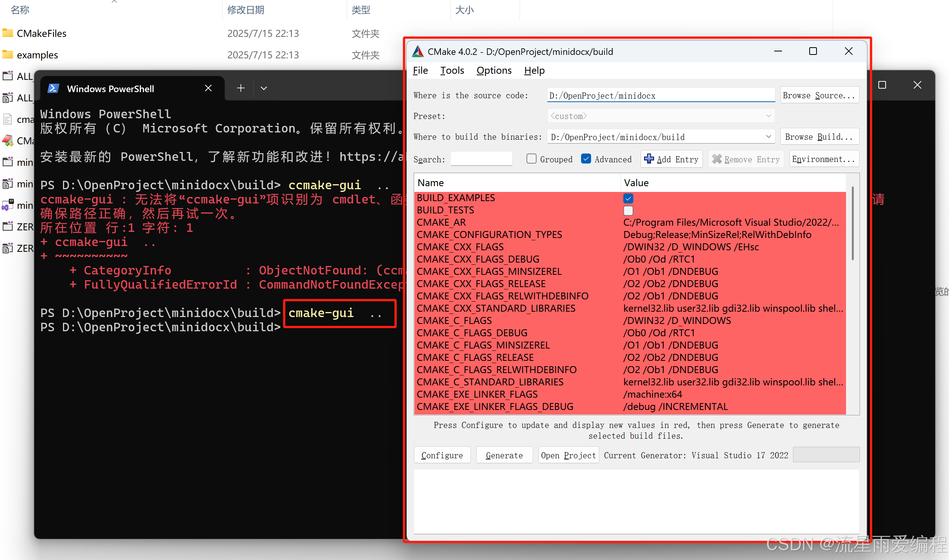Click the /machine:x64 value cell
The image size is (949, 560).
653,395
